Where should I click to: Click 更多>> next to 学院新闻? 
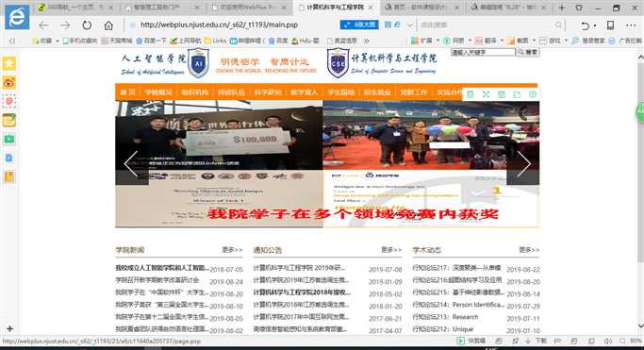[232, 250]
